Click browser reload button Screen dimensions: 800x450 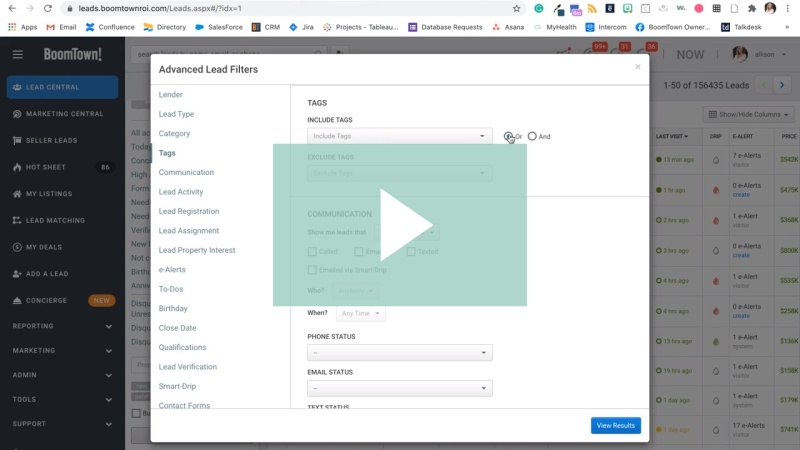[47, 8]
